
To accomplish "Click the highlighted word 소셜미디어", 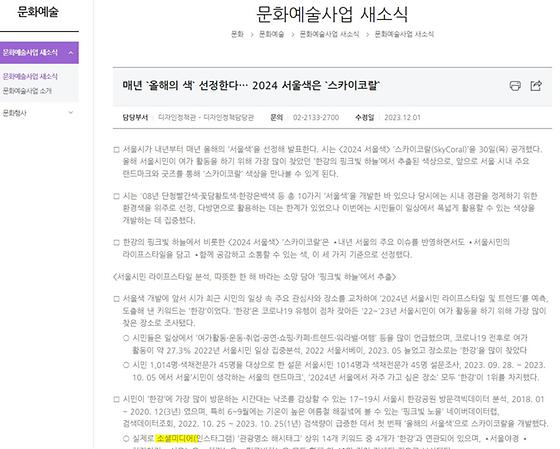I will (x=175, y=438).
